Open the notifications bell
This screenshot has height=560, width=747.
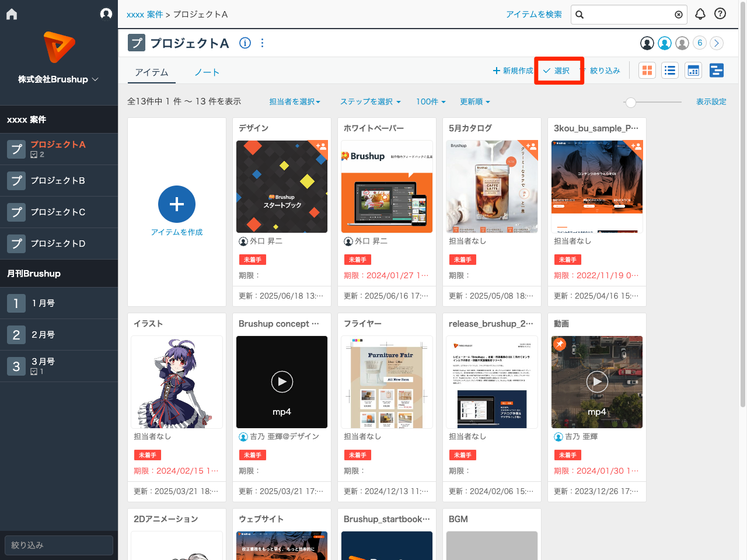click(700, 14)
